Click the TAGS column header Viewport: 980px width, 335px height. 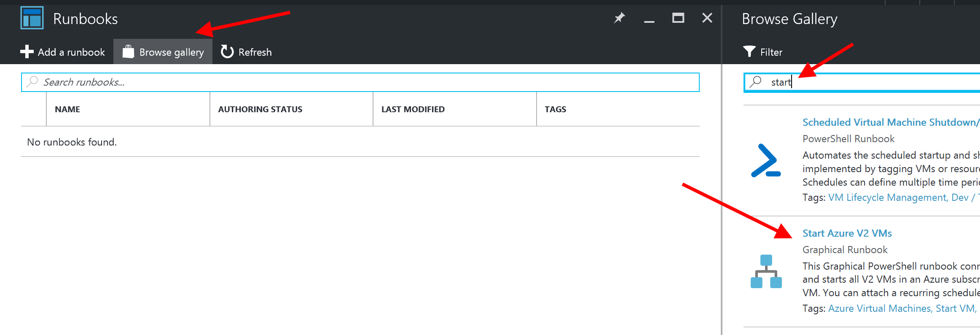click(555, 109)
